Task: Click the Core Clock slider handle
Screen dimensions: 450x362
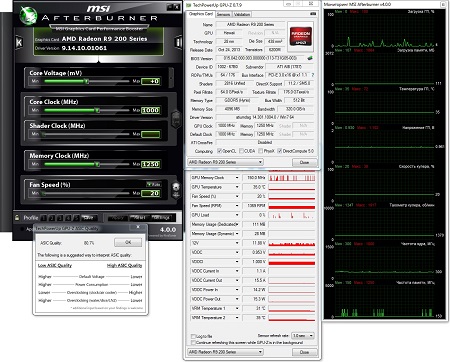Action: pyautogui.click(x=97, y=110)
